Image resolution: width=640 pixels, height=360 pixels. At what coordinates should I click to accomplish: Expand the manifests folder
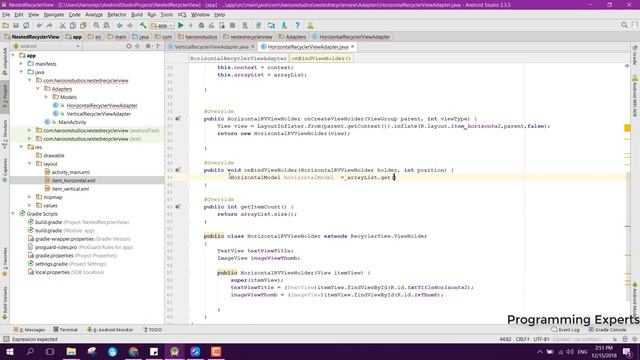tap(21, 64)
